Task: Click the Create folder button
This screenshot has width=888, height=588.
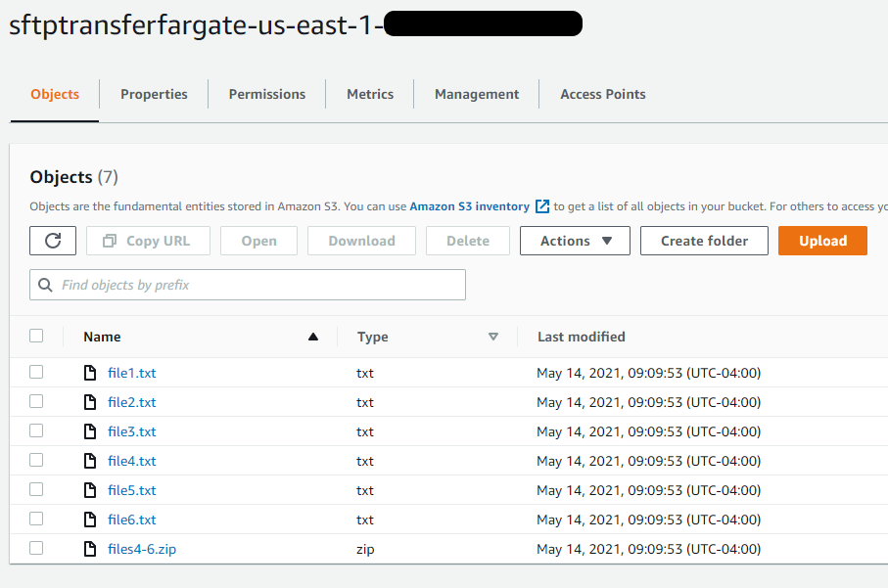Action: point(704,240)
